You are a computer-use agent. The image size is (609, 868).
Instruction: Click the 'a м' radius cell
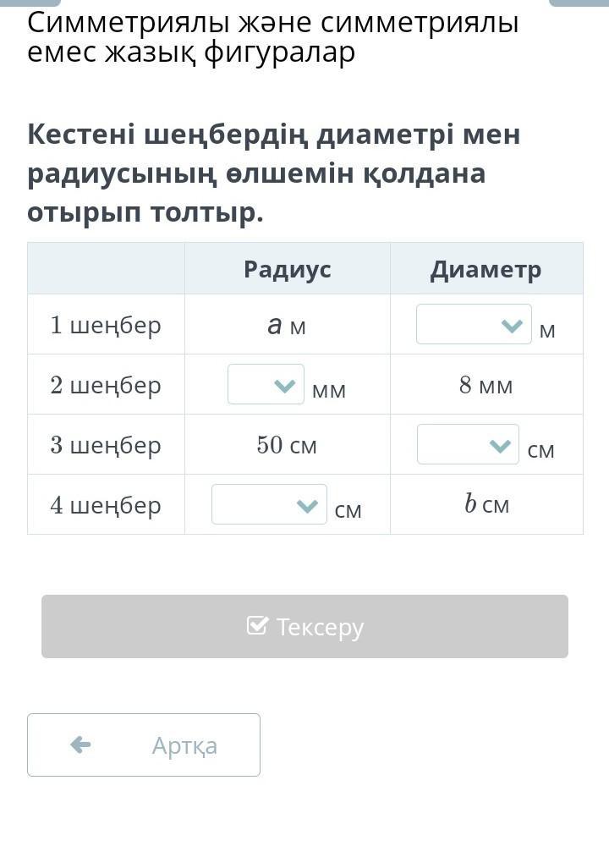287,326
